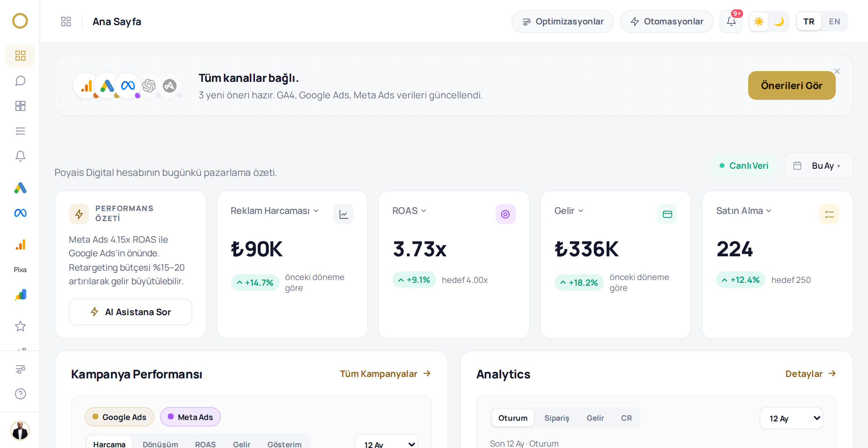The width and height of the screenshot is (868, 448).
Task: Open the checklist icon in sidebar
Action: point(20,131)
